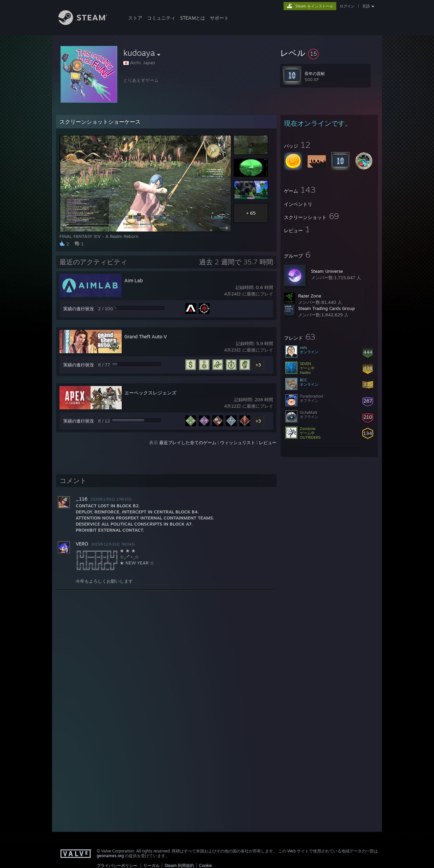Click the purple Apex Legends achievement icon
Image resolution: width=434 pixels, height=868 pixels.
[204, 421]
